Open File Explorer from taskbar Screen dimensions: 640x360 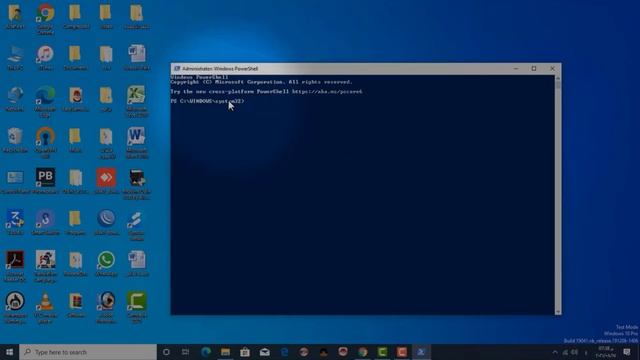[x=225, y=352]
